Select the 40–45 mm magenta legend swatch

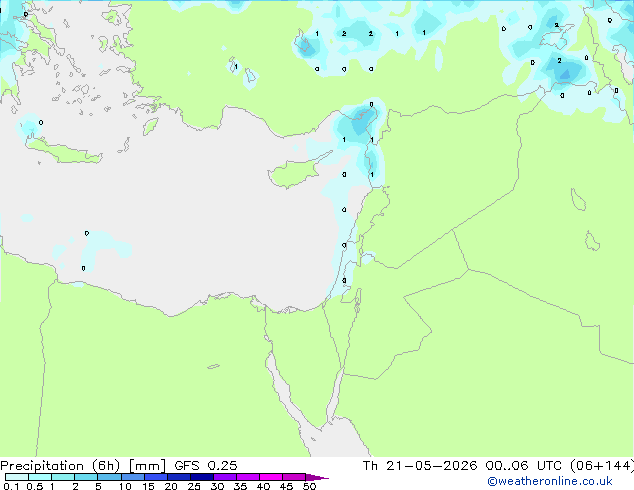[271, 477]
